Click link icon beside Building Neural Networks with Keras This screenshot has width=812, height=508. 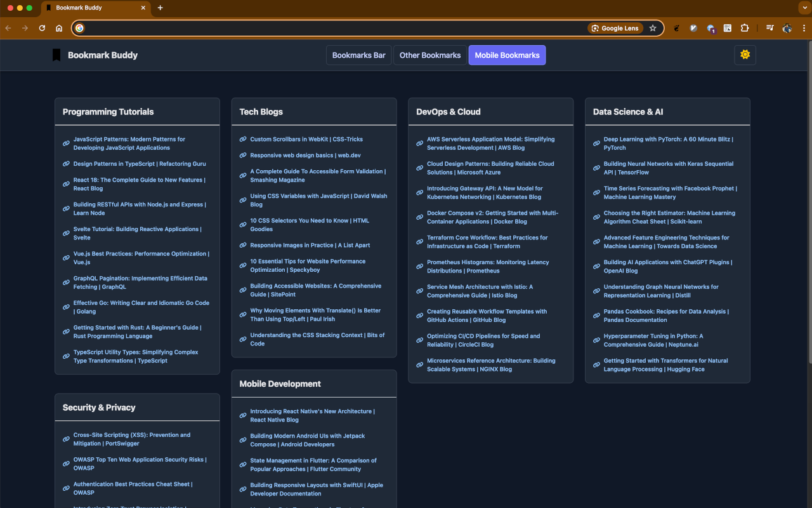(x=596, y=168)
